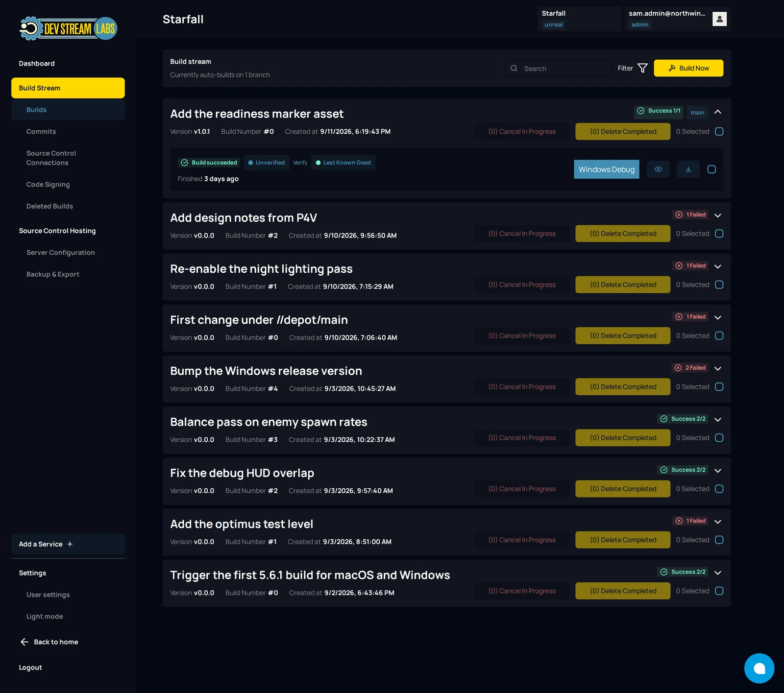Click the main branch tag

697,113
